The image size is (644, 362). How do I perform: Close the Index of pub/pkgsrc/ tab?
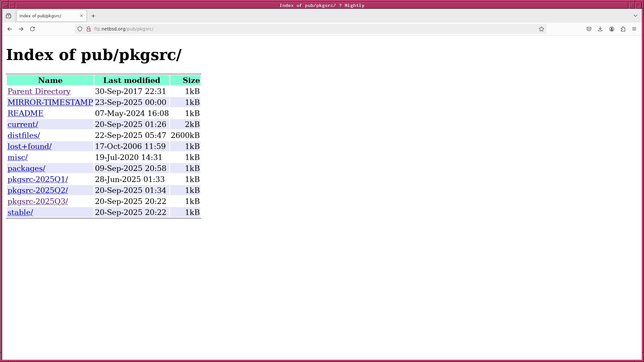point(81,16)
